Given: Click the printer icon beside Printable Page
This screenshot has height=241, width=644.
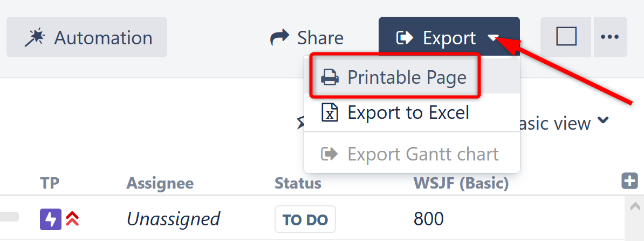Looking at the screenshot, I should 330,77.
